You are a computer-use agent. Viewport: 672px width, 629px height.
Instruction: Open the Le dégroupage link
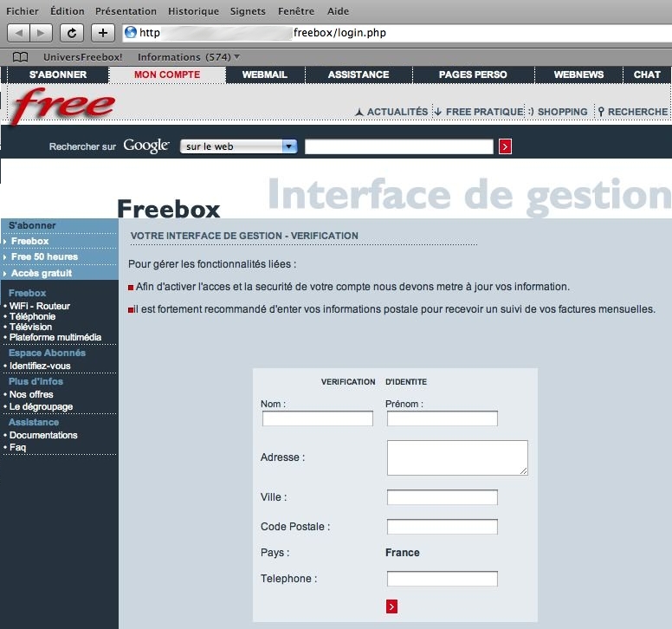pyautogui.click(x=41, y=406)
